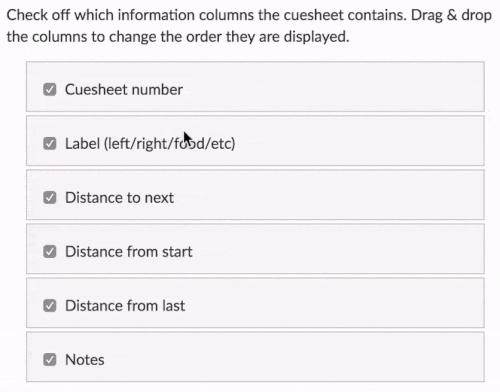Uncheck the Cuesheet number checkbox
500x392 pixels.
coord(50,89)
